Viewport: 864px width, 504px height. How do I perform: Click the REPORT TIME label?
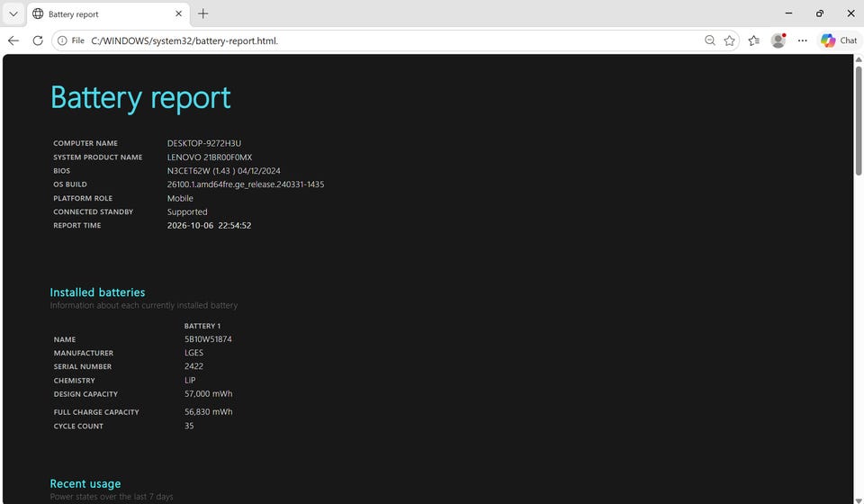(77, 225)
